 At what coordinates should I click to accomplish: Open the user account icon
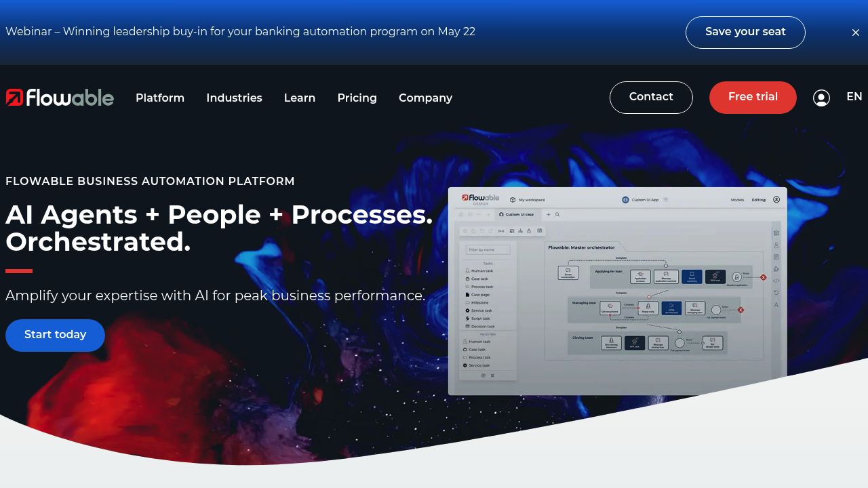click(821, 98)
